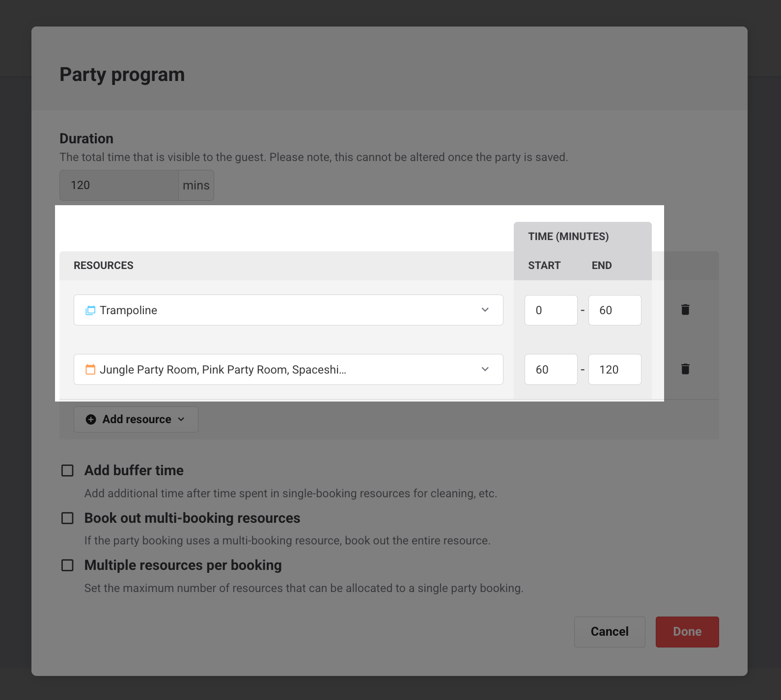Select the party room end time field
The width and height of the screenshot is (781, 700).
click(614, 370)
